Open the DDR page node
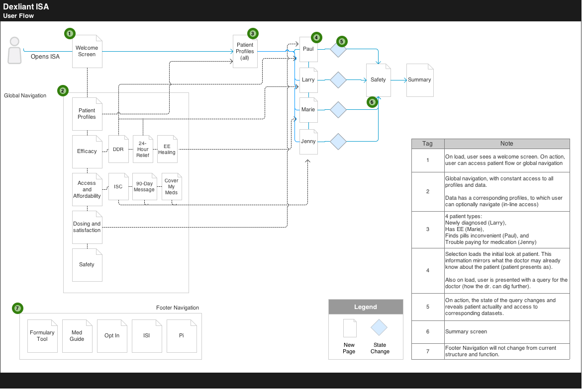The height and width of the screenshot is (392, 585). (x=118, y=150)
